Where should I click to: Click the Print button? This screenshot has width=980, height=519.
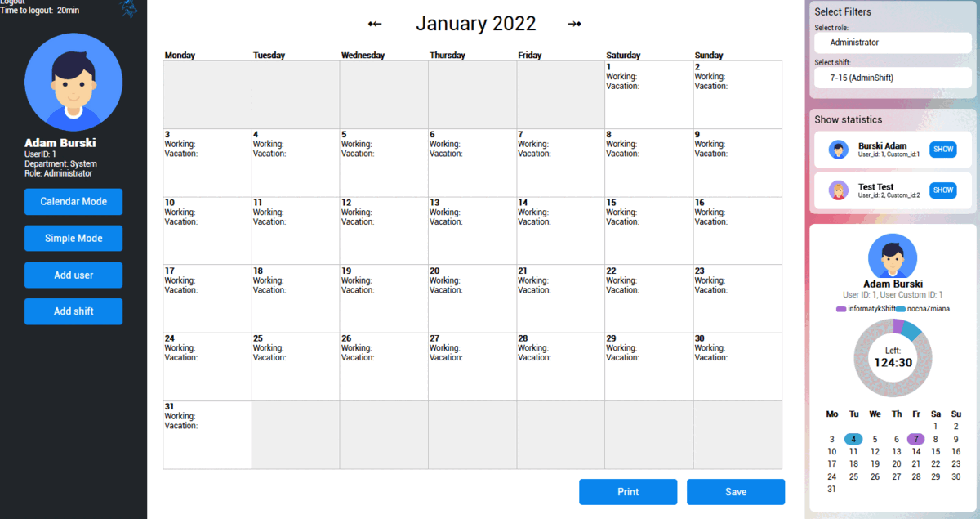627,491
